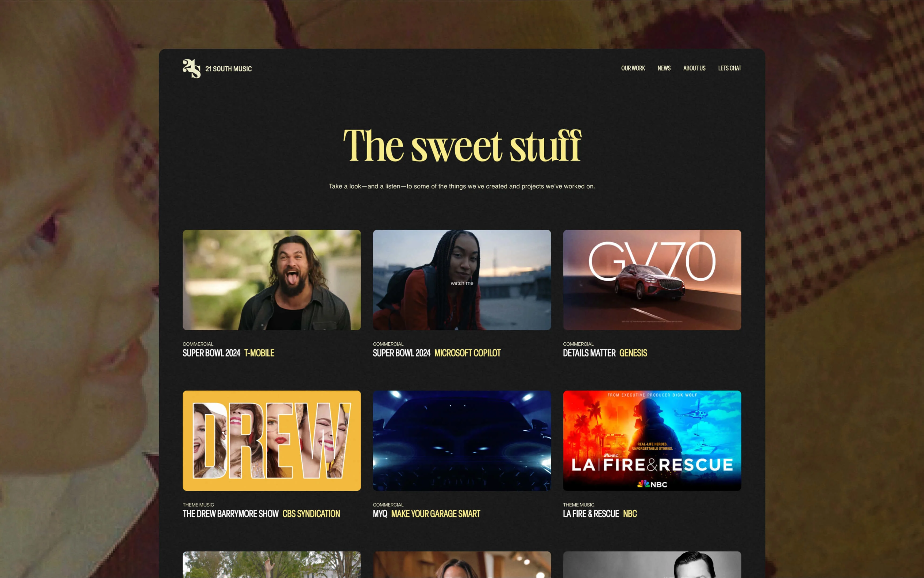This screenshot has height=578, width=924.
Task: Open the dark blue MYQ garage thumbnail
Action: coord(462,440)
